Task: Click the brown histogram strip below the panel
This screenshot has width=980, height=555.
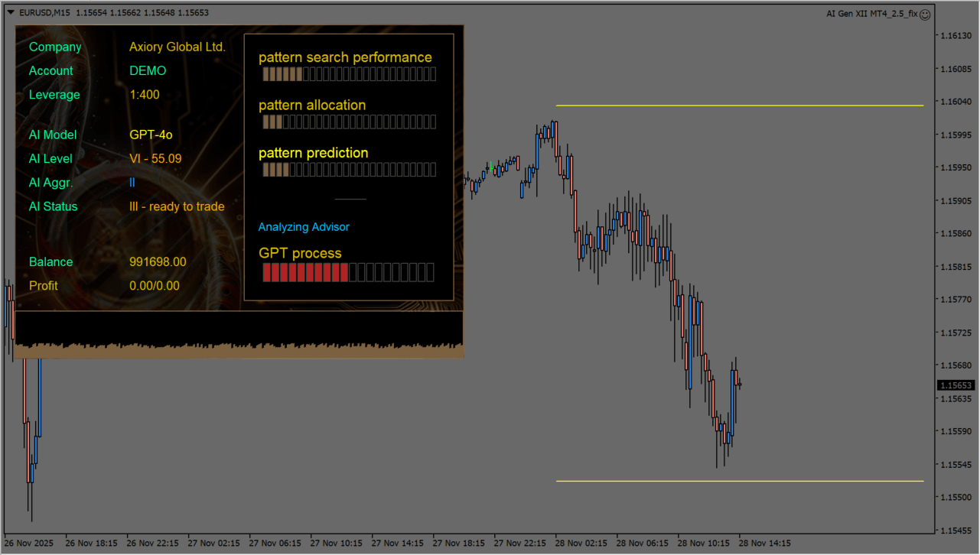Action: click(239, 350)
